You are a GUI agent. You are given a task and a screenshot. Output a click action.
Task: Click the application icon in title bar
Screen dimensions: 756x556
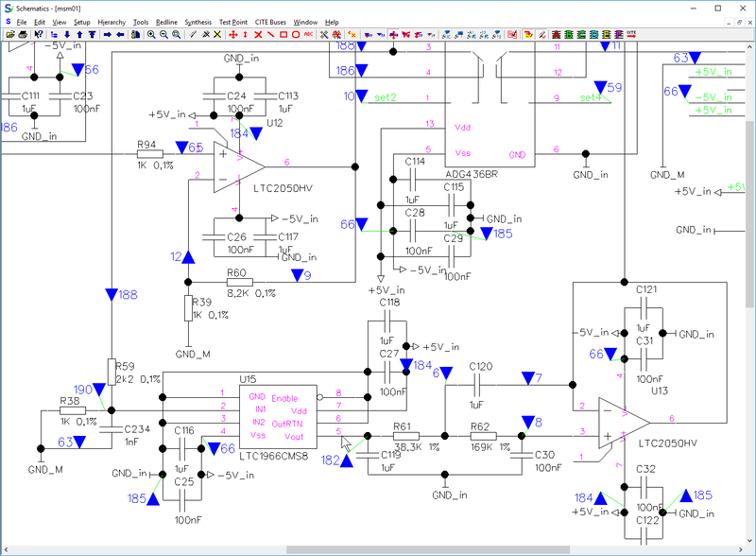click(x=9, y=9)
